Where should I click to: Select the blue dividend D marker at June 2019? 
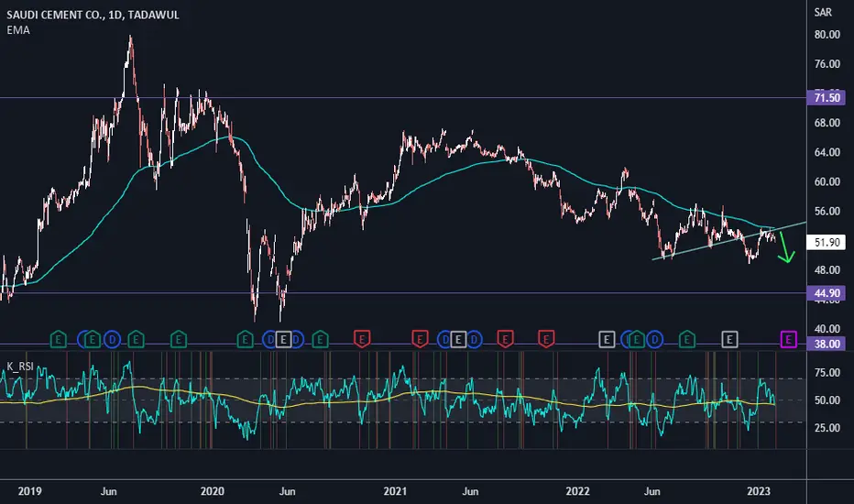pos(112,339)
